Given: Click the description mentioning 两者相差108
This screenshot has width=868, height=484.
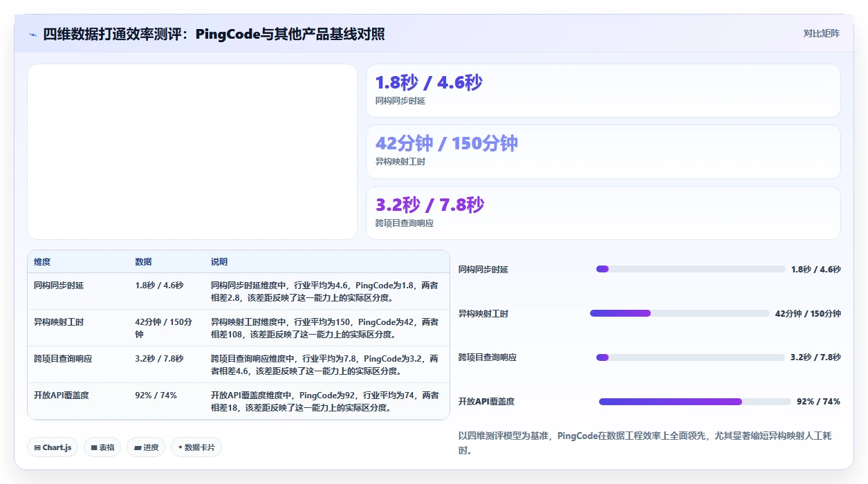Looking at the screenshot, I should point(324,328).
